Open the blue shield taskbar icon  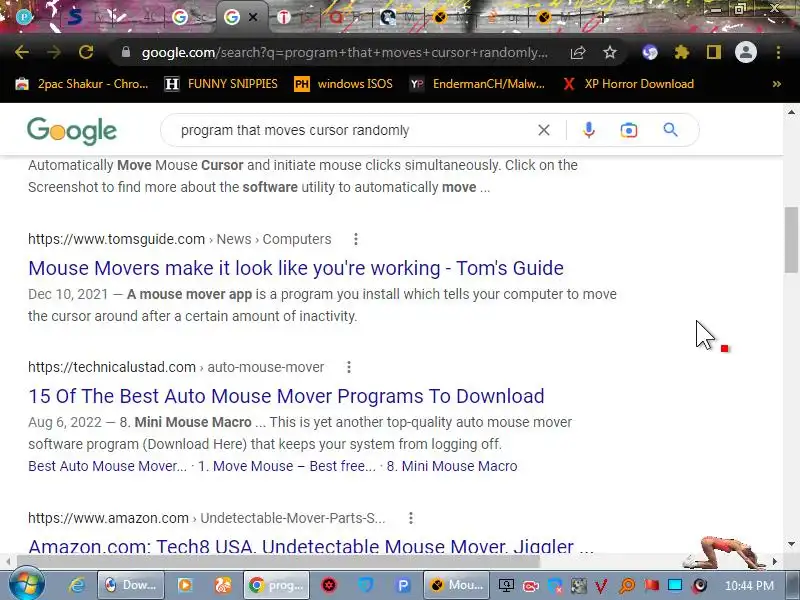click(365, 585)
